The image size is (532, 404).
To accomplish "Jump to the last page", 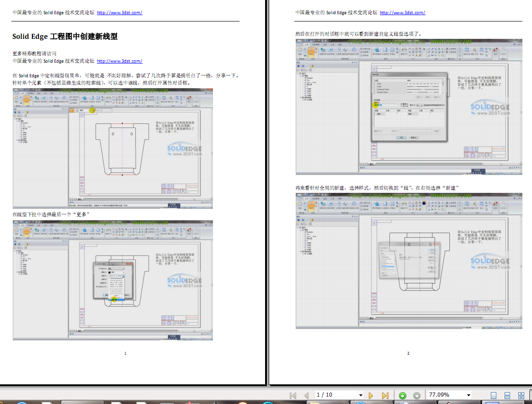I will click(385, 395).
